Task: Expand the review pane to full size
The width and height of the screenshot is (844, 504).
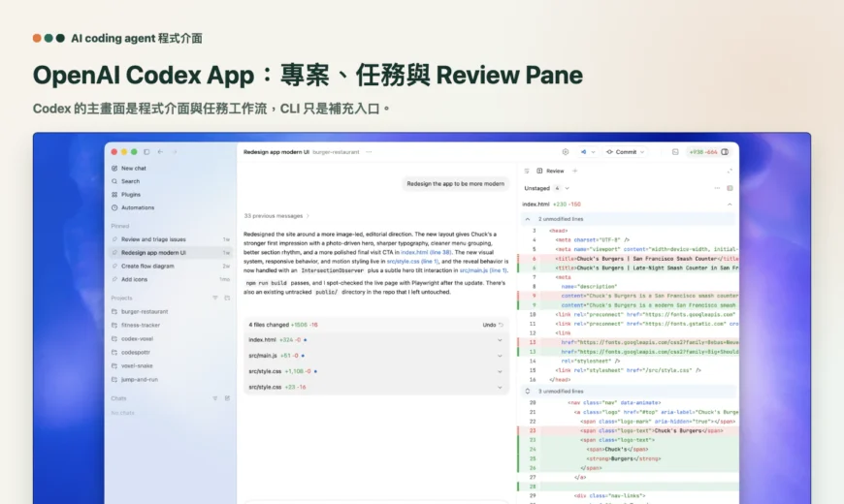Action: [730, 171]
